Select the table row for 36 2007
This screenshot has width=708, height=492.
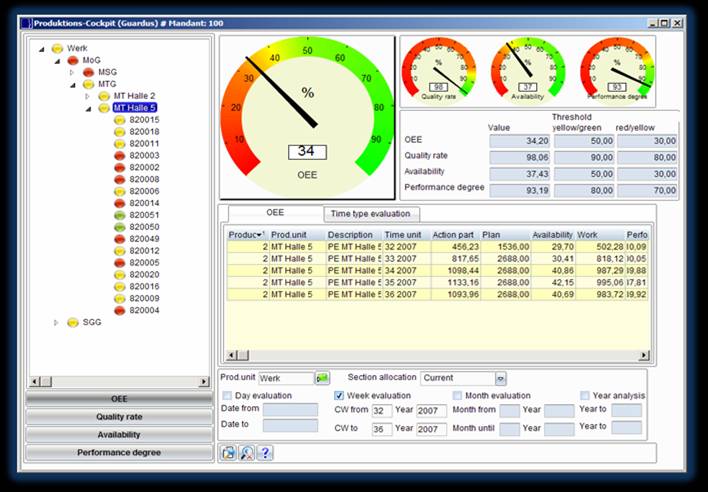point(438,294)
